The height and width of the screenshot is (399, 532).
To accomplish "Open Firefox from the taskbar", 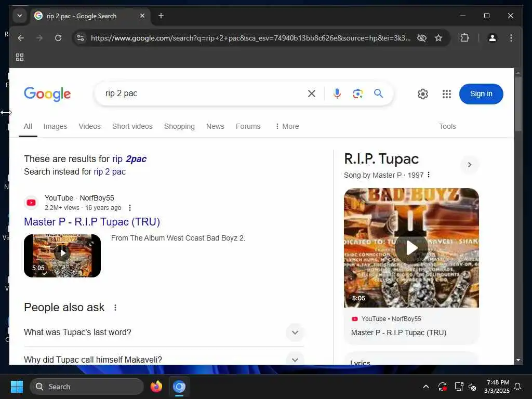I will [x=156, y=387].
